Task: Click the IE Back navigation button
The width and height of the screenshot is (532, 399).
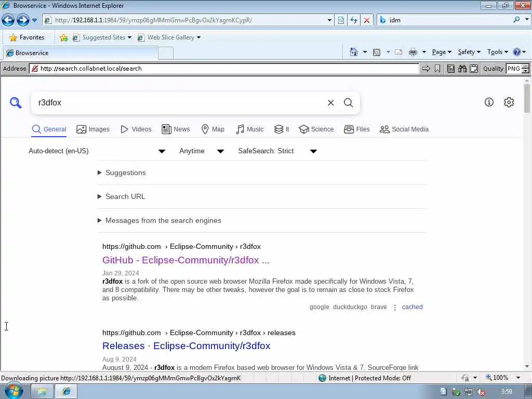Action: click(x=8, y=20)
